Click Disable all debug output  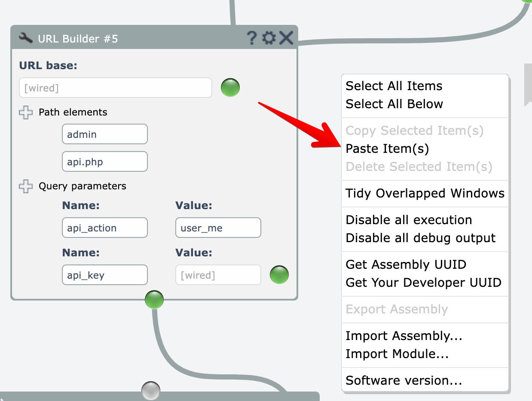[420, 238]
